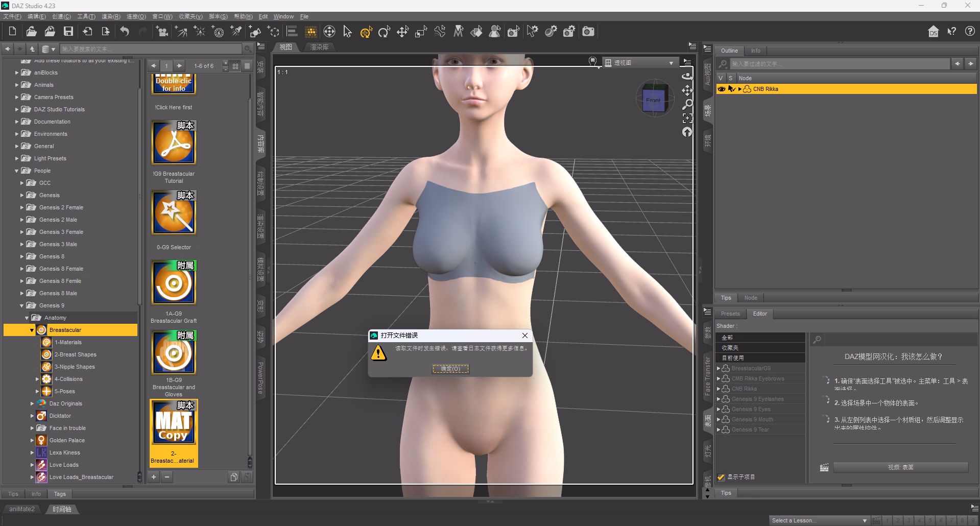980x526 pixels.
Task: Collapse the Genesis 9 folder in the tree
Action: click(22, 305)
